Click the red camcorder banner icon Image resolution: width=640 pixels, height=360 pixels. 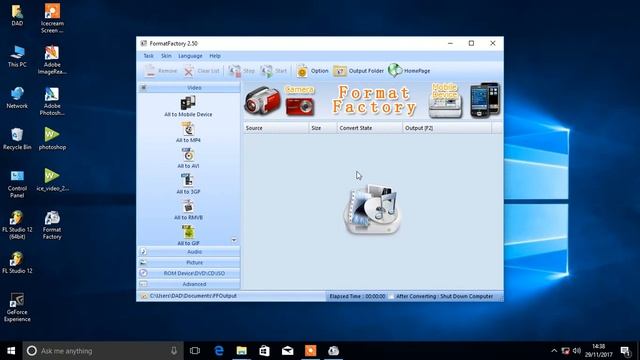pyautogui.click(x=262, y=100)
